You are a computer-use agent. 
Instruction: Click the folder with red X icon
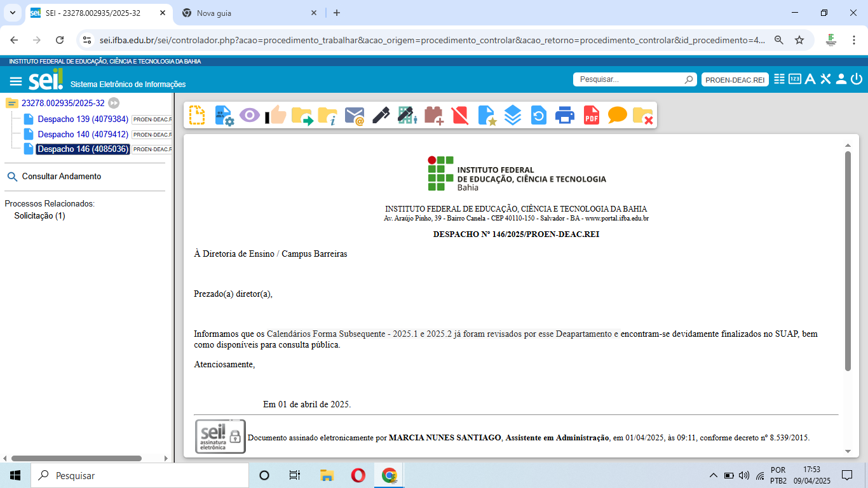[643, 116]
